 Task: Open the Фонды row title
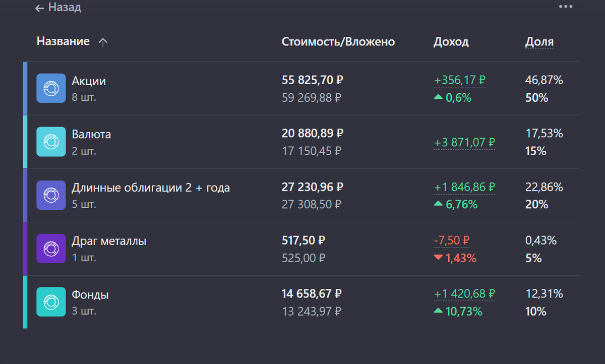point(90,294)
